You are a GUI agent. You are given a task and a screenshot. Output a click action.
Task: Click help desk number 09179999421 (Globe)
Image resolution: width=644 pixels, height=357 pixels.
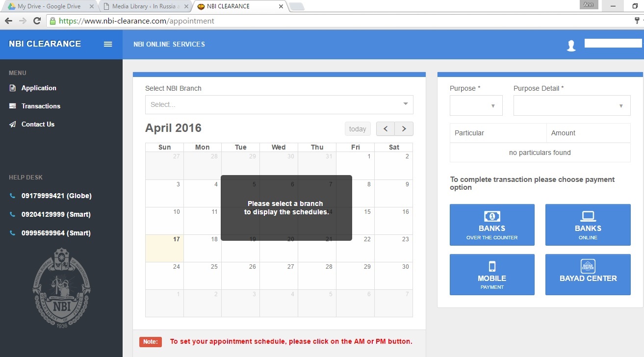coord(56,196)
